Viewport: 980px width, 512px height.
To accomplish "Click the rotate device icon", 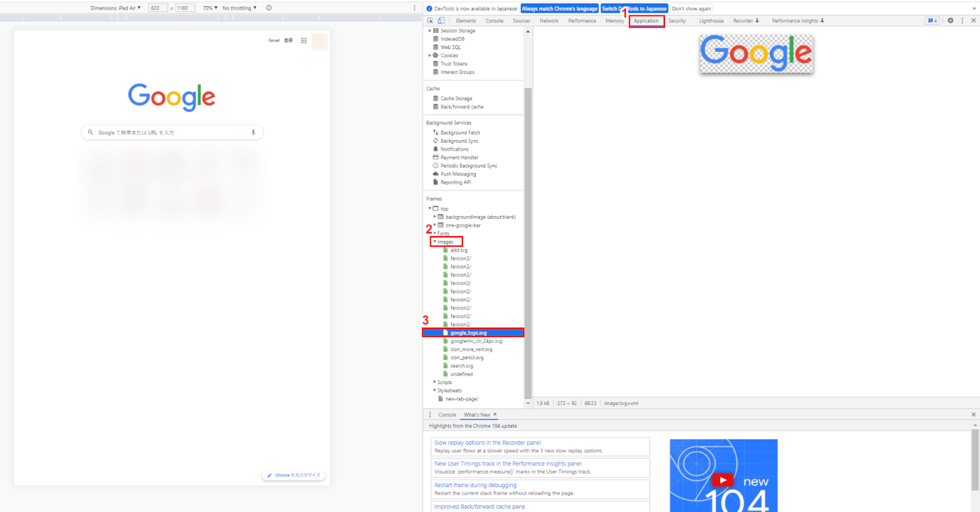I will pyautogui.click(x=269, y=8).
